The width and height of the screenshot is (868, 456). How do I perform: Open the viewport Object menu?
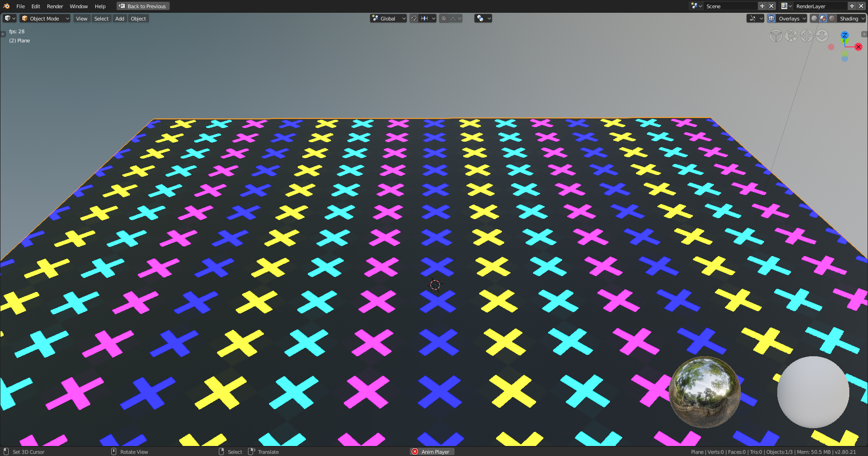point(138,19)
